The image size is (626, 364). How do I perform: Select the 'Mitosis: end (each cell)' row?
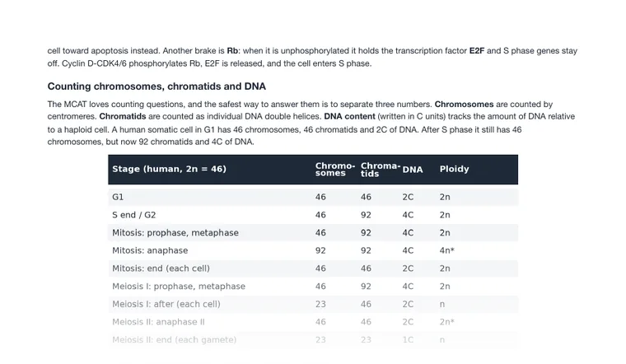tap(313, 268)
